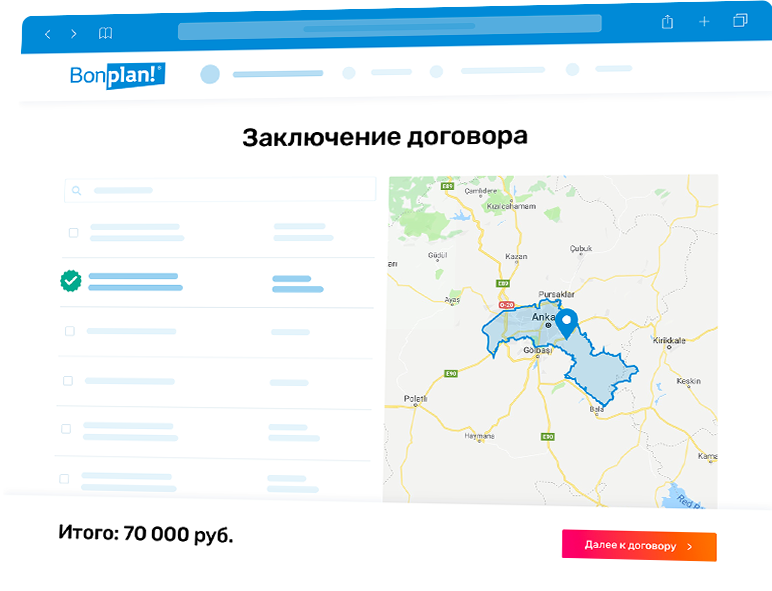This screenshot has width=772, height=591.
Task: Click the blue map location pin
Action: (x=566, y=322)
